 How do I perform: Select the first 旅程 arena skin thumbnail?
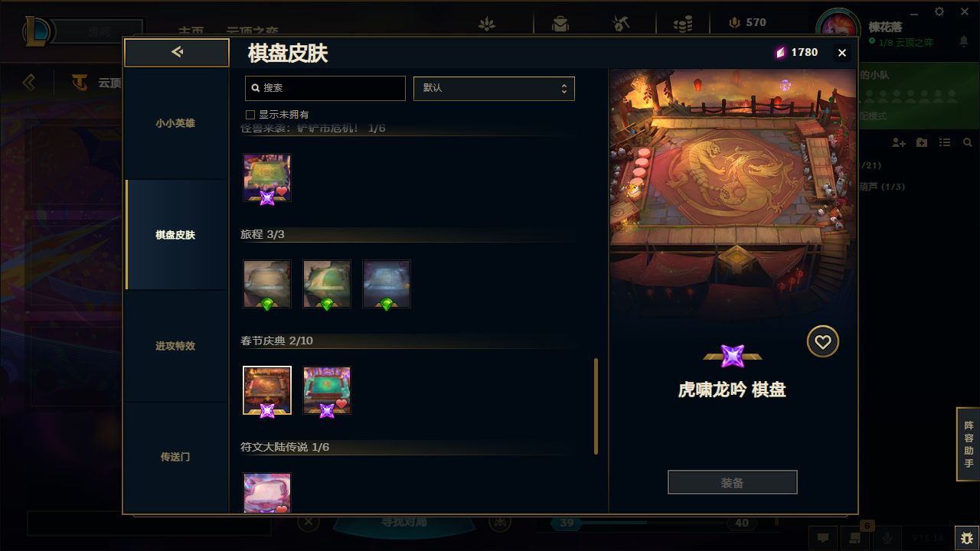pyautogui.click(x=267, y=284)
